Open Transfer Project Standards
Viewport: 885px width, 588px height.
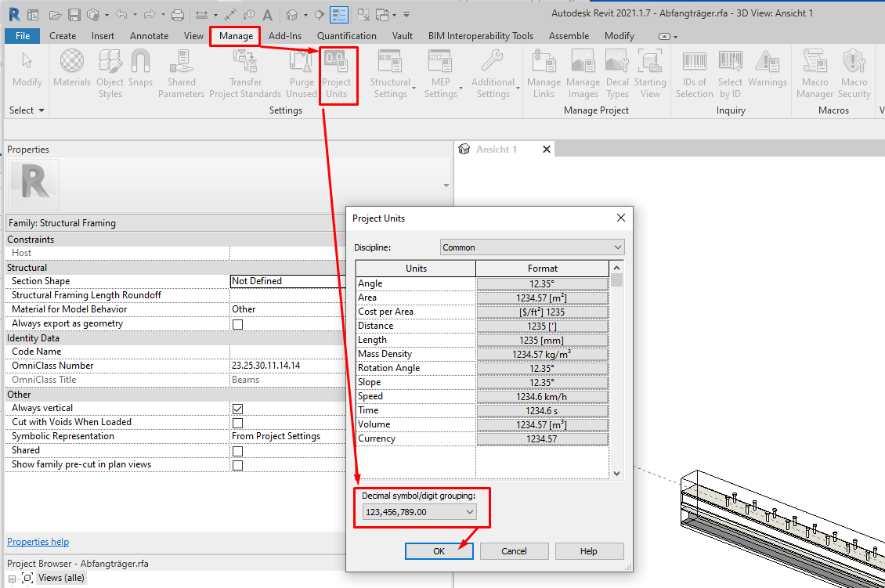[245, 74]
